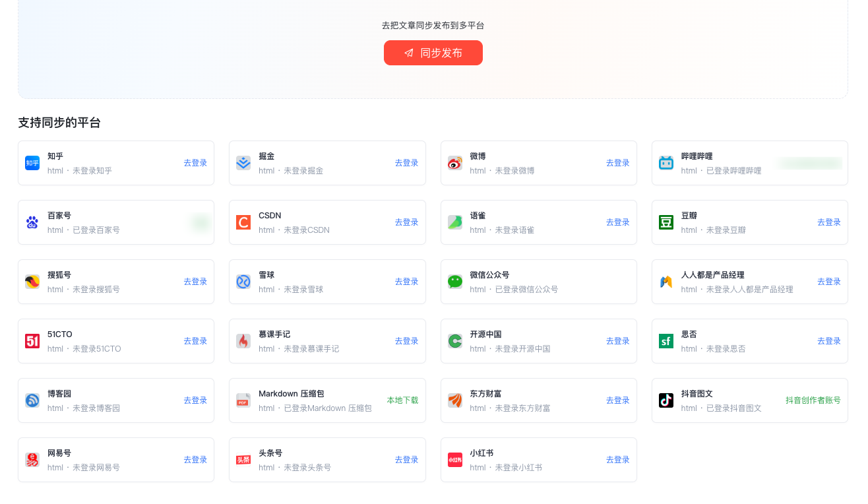The height and width of the screenshot is (504, 868).
Task: Click the 51CTO logo icon
Action: click(x=32, y=341)
